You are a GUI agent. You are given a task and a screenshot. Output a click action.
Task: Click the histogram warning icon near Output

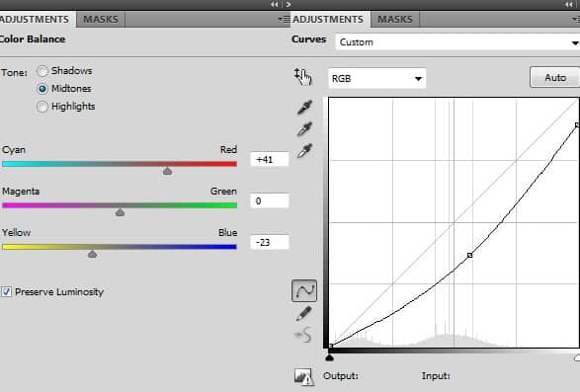(x=304, y=377)
